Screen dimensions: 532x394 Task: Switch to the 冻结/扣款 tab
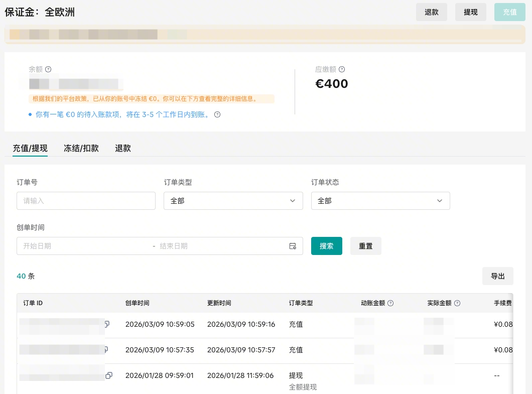81,148
